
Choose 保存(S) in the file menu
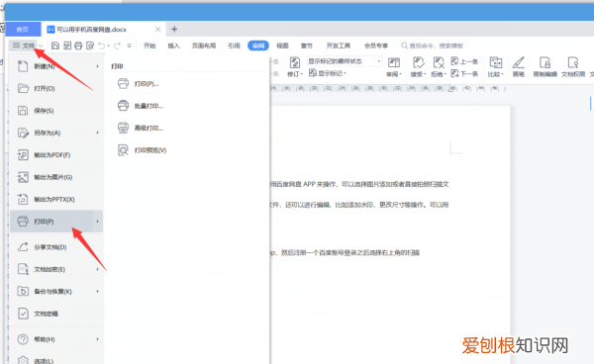(56, 111)
